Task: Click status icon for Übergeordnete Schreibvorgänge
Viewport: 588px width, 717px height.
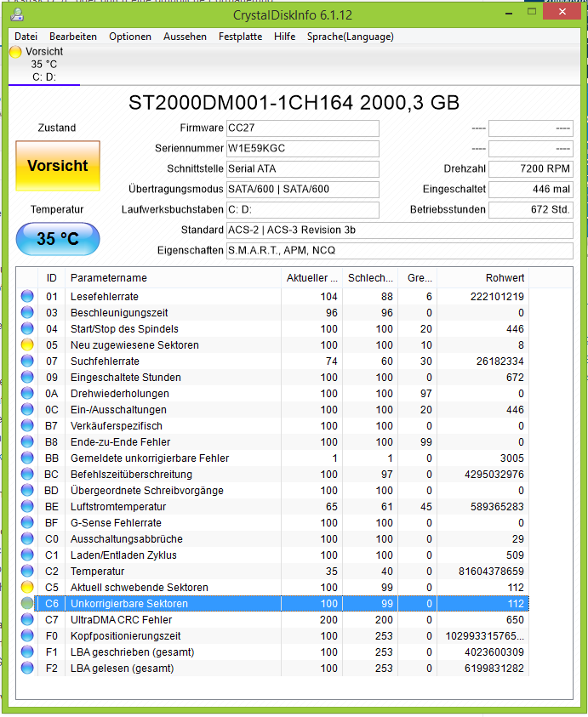Action: 27,490
